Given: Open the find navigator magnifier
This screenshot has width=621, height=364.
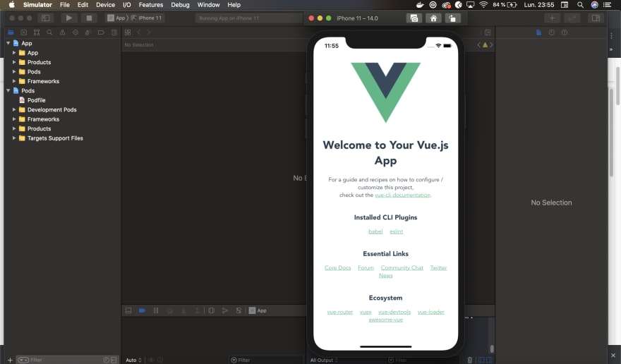Looking at the screenshot, I should click(x=49, y=32).
